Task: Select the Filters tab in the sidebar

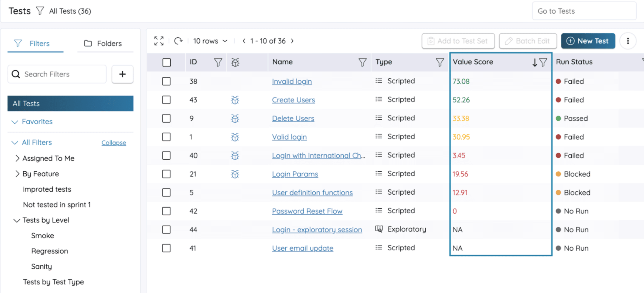Action: point(35,43)
